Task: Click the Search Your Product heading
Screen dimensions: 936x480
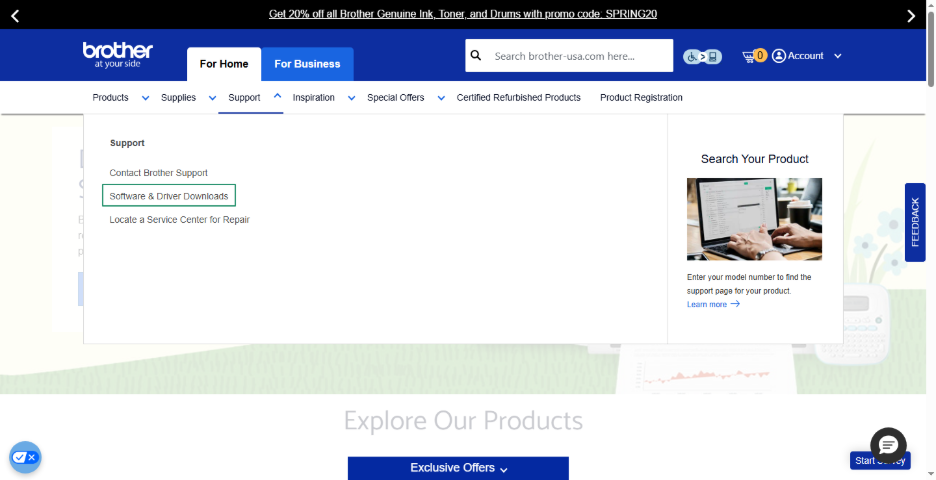Action: tap(755, 159)
